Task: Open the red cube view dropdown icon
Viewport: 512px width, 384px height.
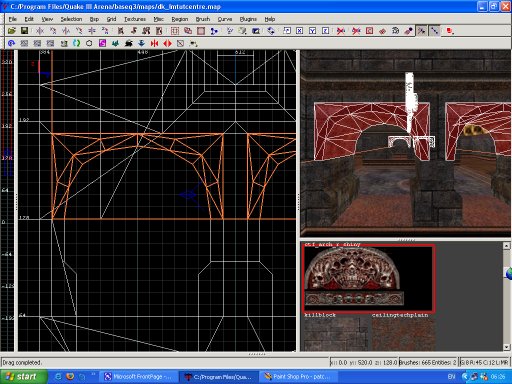Action: pyautogui.click(x=450, y=31)
